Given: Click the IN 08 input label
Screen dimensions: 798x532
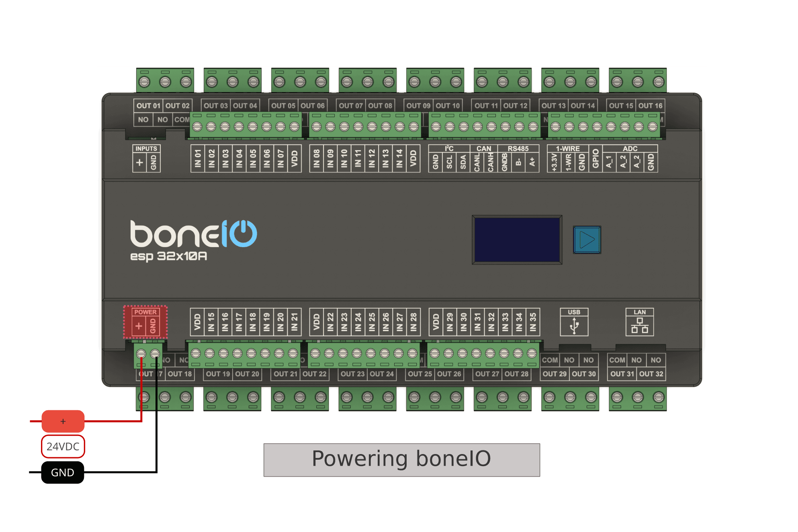Looking at the screenshot, I should 317,158.
